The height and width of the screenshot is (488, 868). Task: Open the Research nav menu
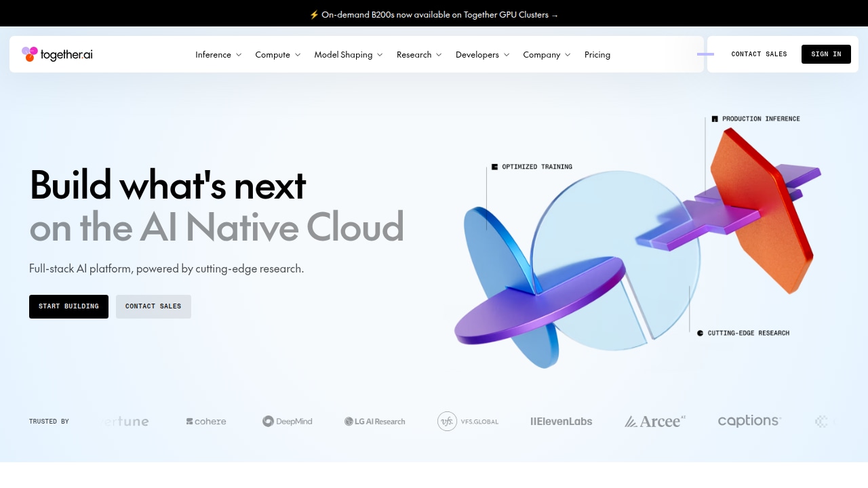pos(419,55)
